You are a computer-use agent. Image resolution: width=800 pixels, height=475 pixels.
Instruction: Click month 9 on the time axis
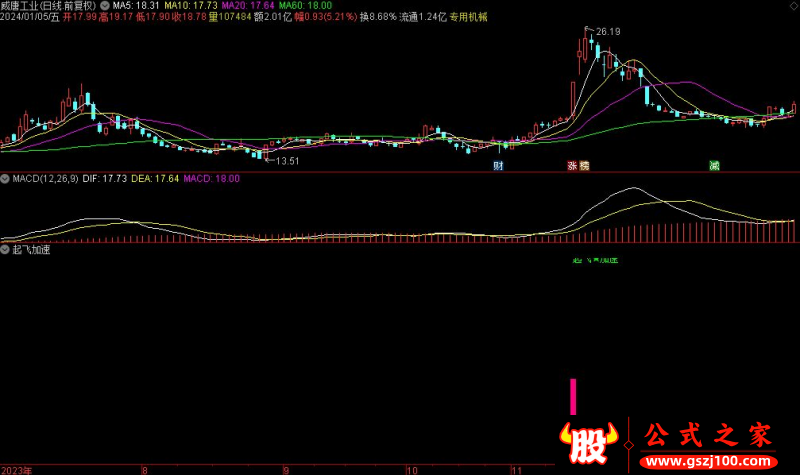pyautogui.click(x=286, y=470)
